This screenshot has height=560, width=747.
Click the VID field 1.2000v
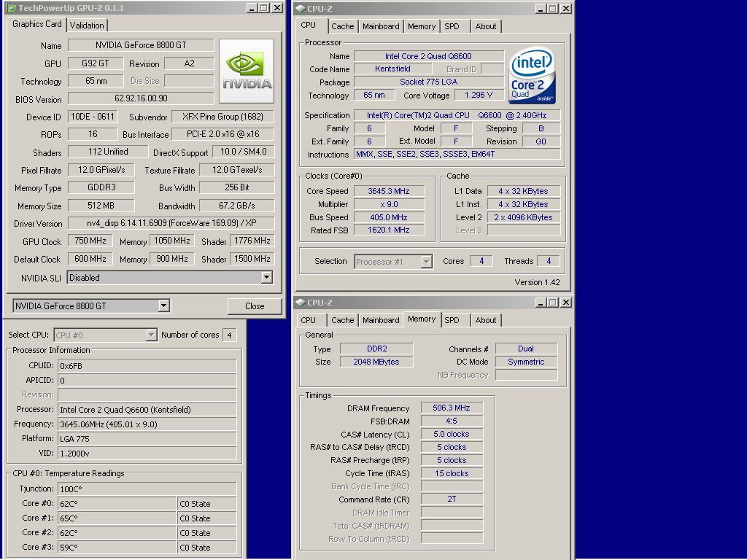[x=147, y=453]
